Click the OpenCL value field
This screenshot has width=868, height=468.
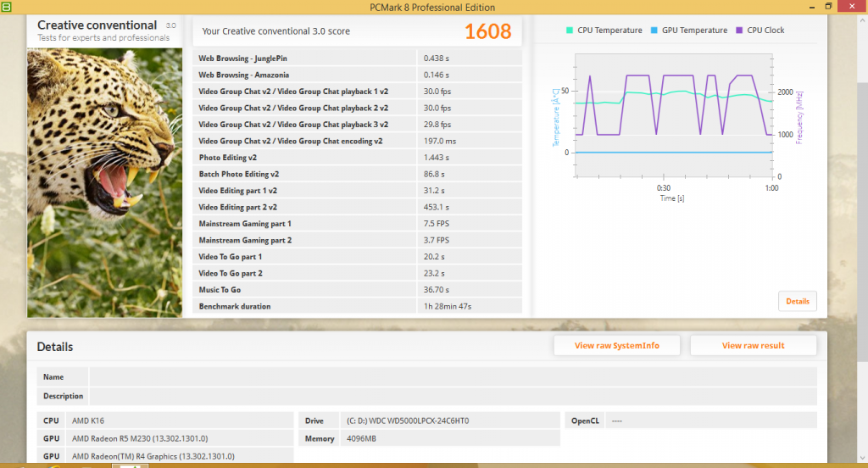[x=711, y=421]
